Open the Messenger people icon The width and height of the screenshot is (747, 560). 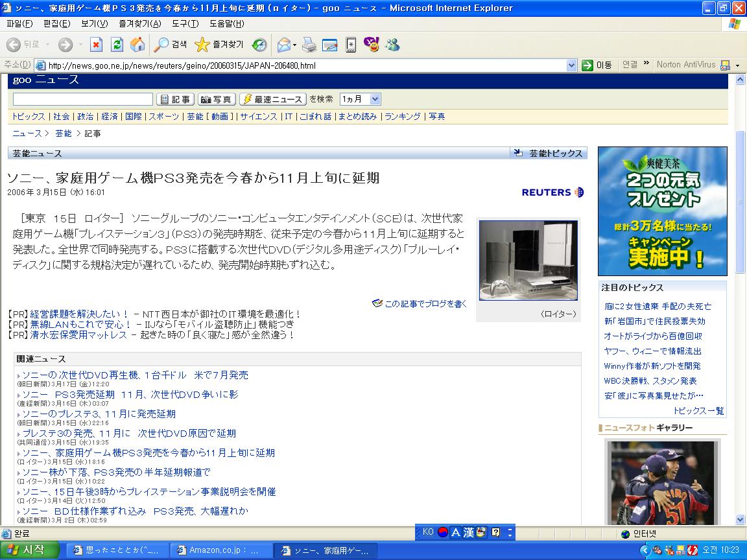[x=393, y=45]
